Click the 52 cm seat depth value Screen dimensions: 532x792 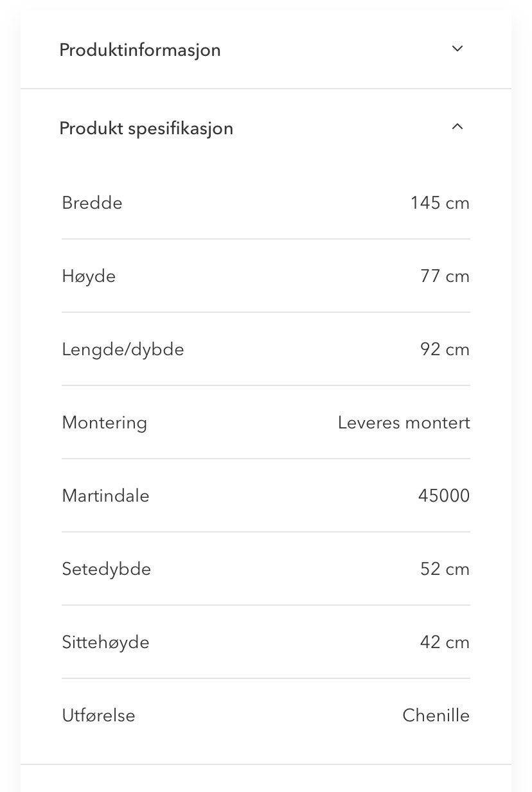[x=445, y=569]
